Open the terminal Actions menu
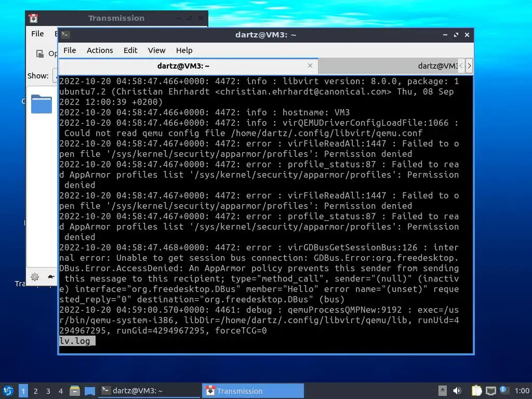532x399 pixels. [x=100, y=50]
